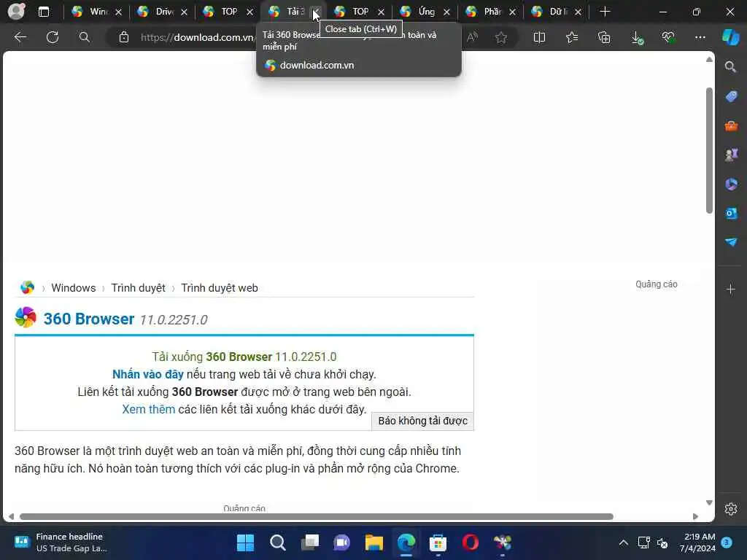This screenshot has height=560, width=747.
Task: Open split screen view icon
Action: (x=539, y=37)
